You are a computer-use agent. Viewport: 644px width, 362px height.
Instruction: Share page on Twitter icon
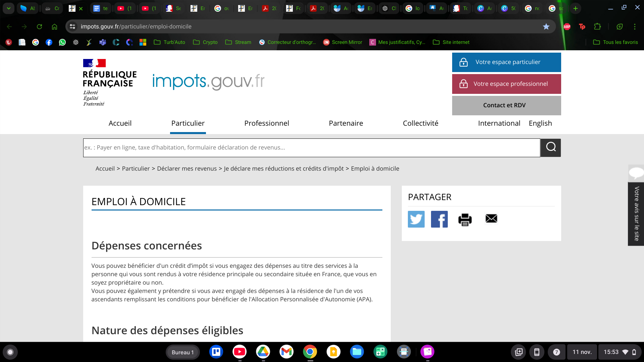[416, 219]
